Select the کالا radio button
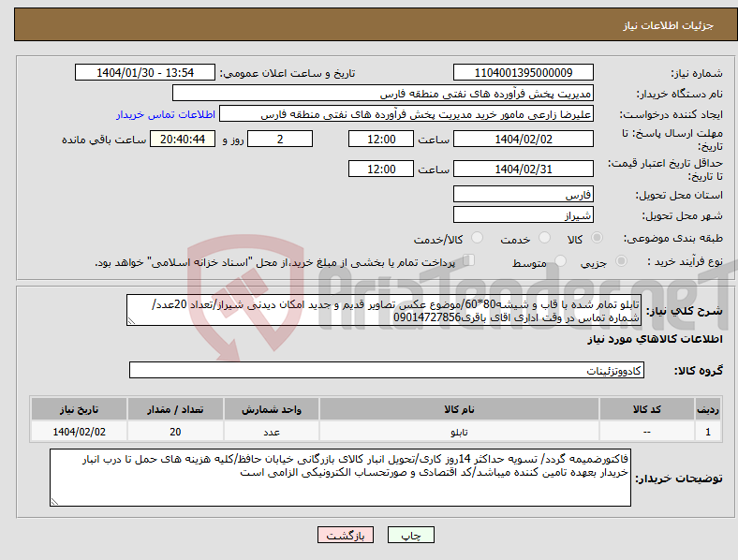Screen dimensions: 738x560 point(597,238)
